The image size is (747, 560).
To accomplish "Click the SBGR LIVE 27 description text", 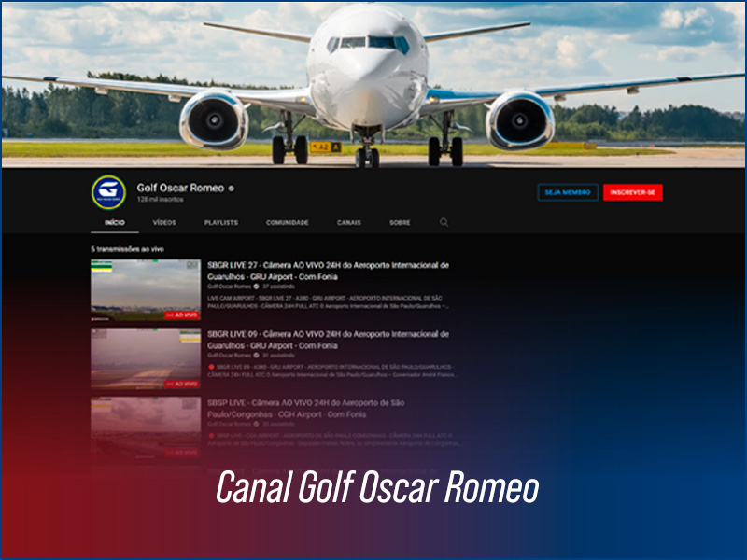I will click(328, 301).
